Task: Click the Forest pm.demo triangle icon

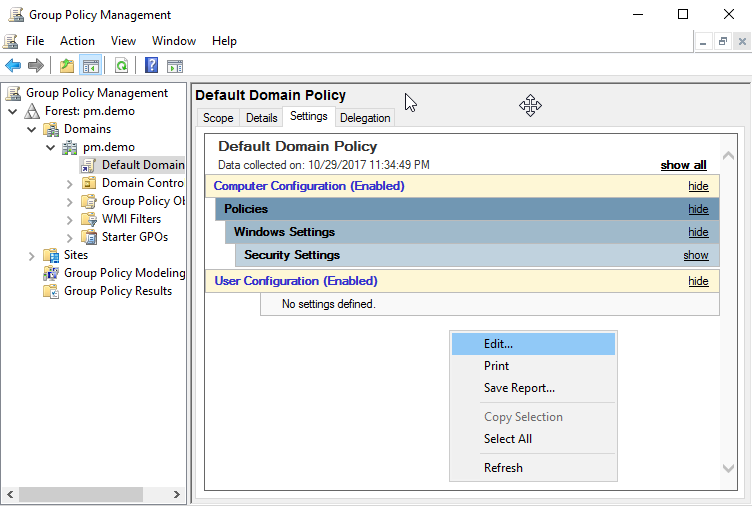Action: point(32,111)
